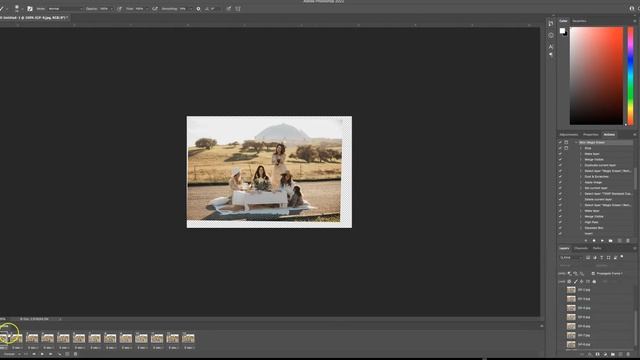Delete selected frames trash in Timeline
640x360 pixels.
[76, 354]
